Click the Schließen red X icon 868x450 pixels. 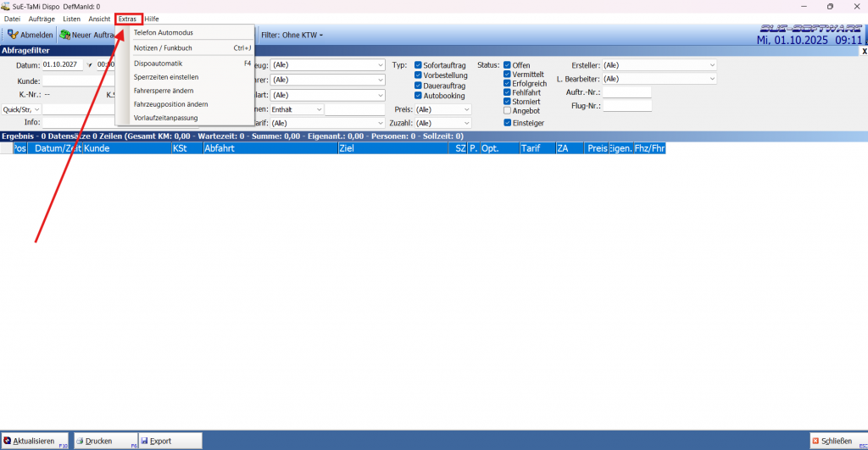pyautogui.click(x=815, y=441)
